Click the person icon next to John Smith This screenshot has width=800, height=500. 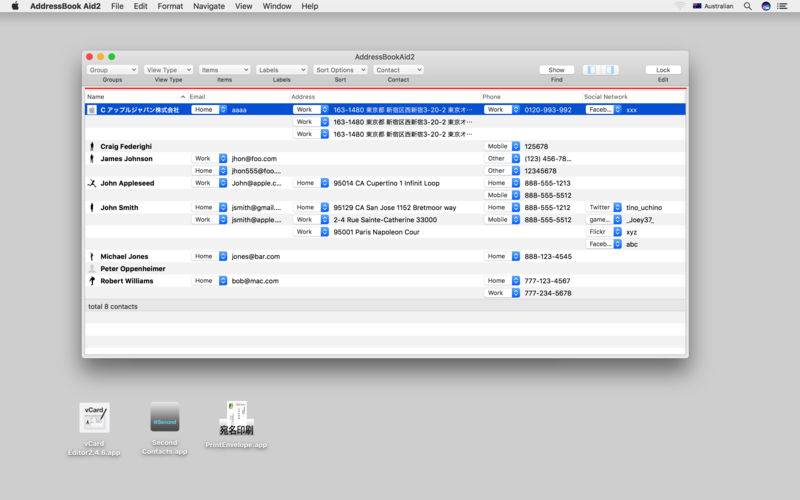pyautogui.click(x=92, y=208)
